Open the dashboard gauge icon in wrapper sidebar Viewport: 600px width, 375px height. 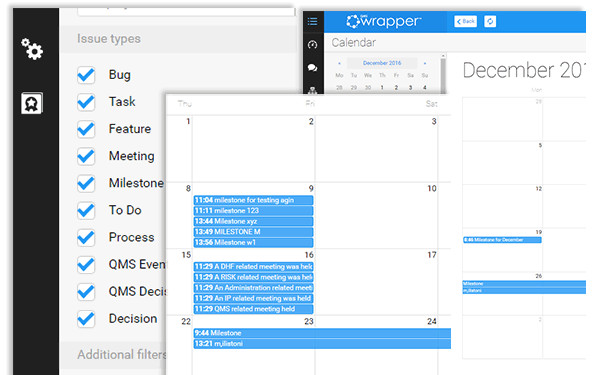click(x=312, y=45)
